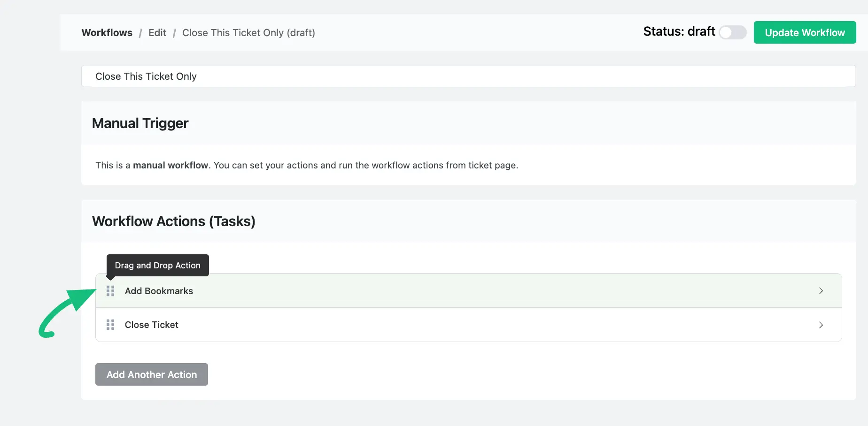Focus the workflow title input field
This screenshot has width=868, height=426.
468,76
